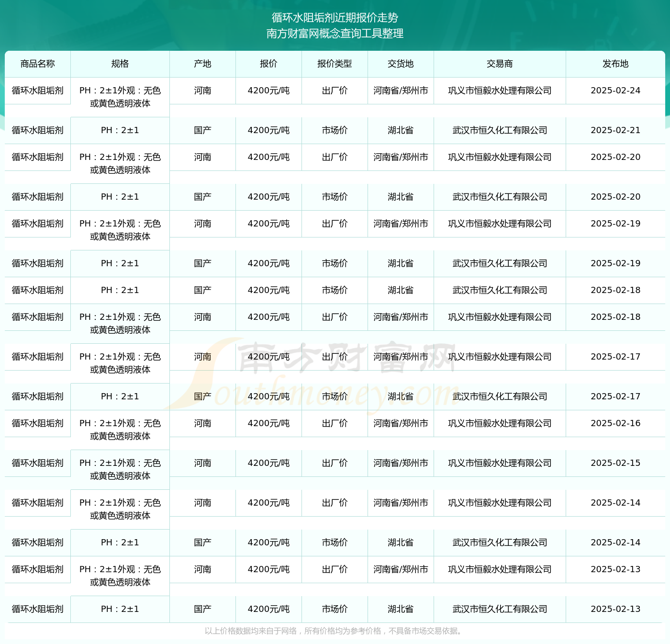Select 4200元/吨 in the 2025-02-16 row
Screen dimensions: 670x644
pos(268,423)
